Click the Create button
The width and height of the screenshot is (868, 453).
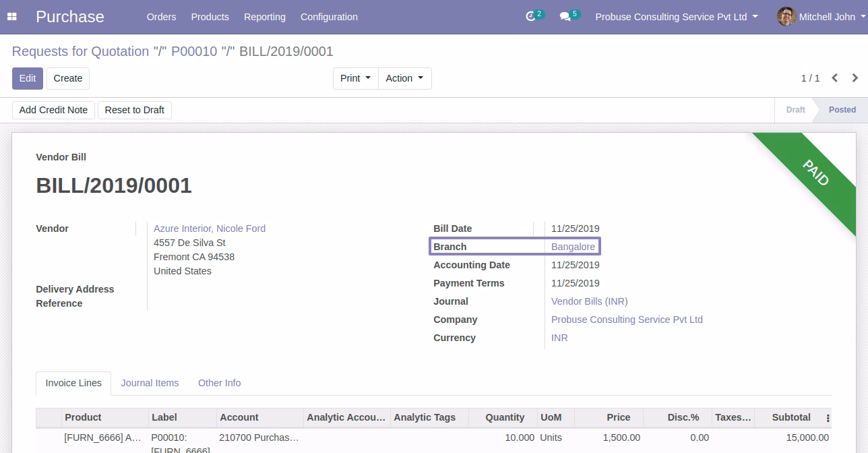68,78
